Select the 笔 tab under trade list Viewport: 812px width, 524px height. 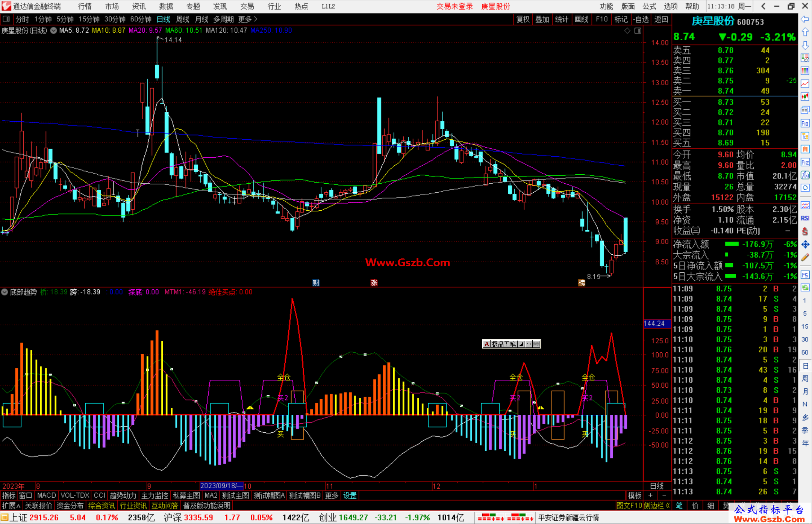(679, 506)
